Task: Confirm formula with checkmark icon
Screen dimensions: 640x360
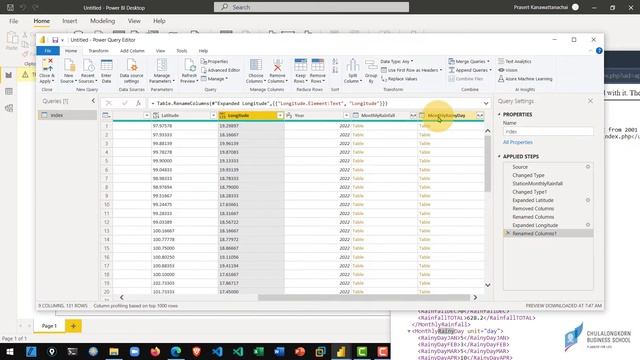Action: (x=124, y=103)
